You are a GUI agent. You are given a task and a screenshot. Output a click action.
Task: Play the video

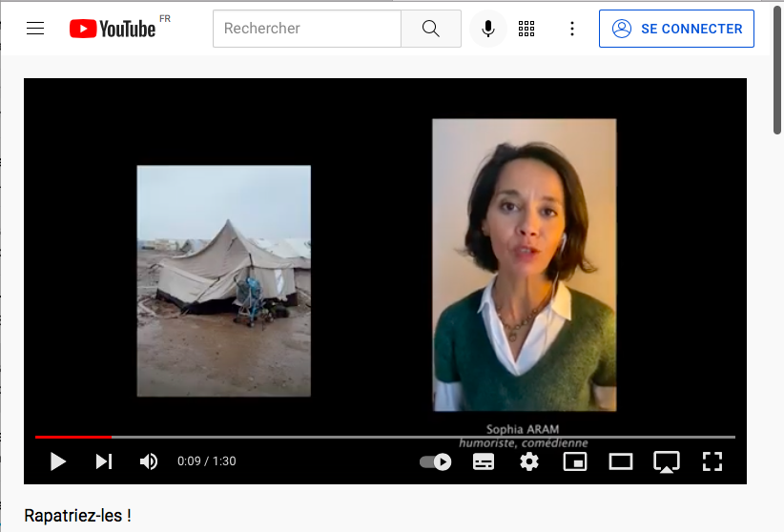point(58,461)
